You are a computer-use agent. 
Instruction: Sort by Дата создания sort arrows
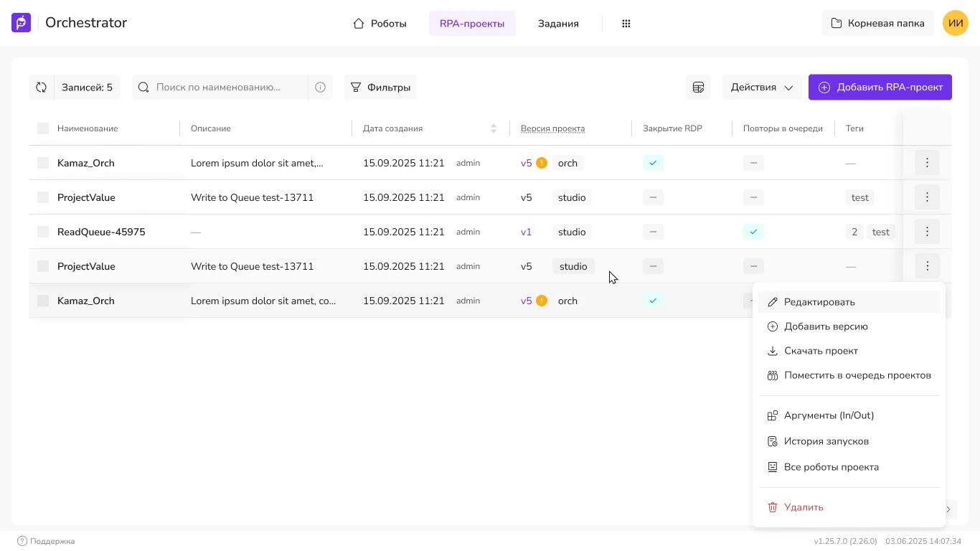(494, 128)
